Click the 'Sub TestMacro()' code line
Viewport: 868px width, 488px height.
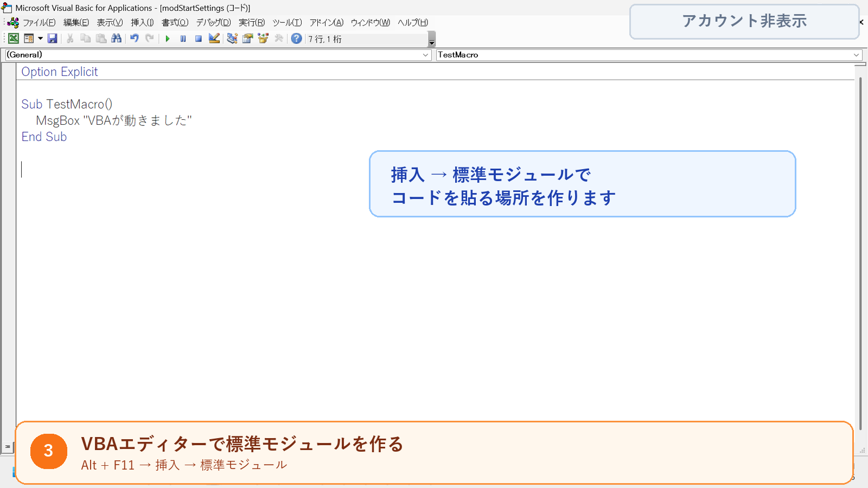(x=67, y=104)
